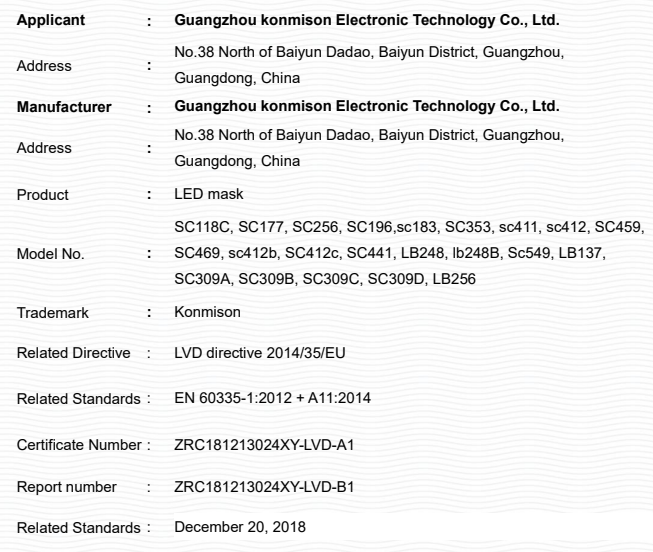653x552 pixels.
Task: Click the bold Manufacturer label
Action: 64,107
